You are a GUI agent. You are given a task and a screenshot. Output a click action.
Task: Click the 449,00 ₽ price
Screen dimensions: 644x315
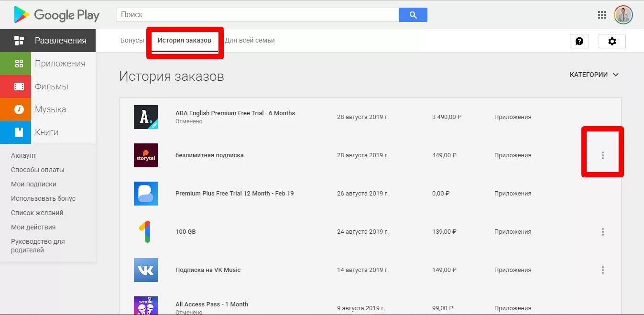[x=444, y=155]
